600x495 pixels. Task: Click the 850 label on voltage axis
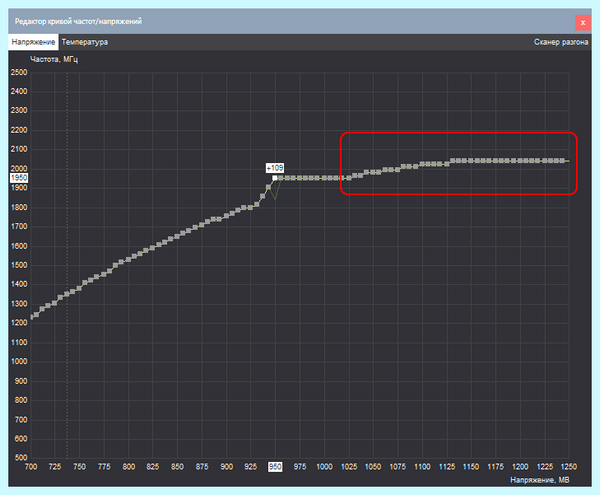177,467
